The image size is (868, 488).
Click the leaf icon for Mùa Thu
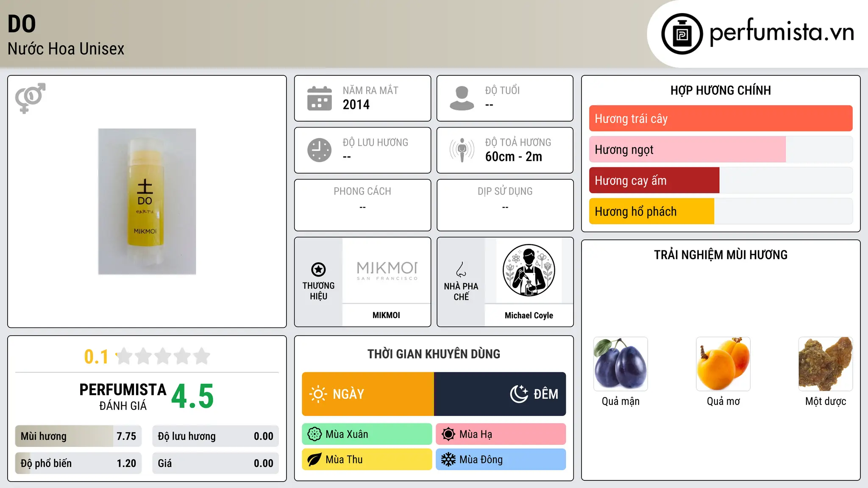pos(314,460)
